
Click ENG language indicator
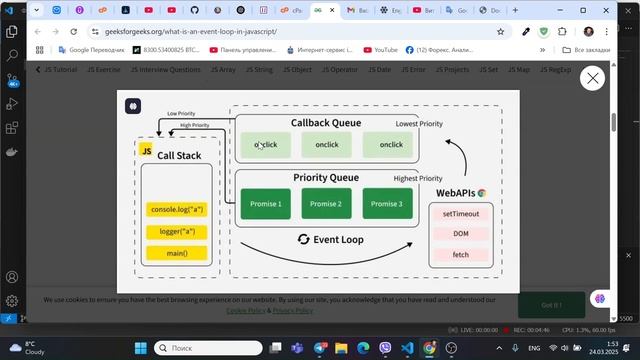[534, 348]
